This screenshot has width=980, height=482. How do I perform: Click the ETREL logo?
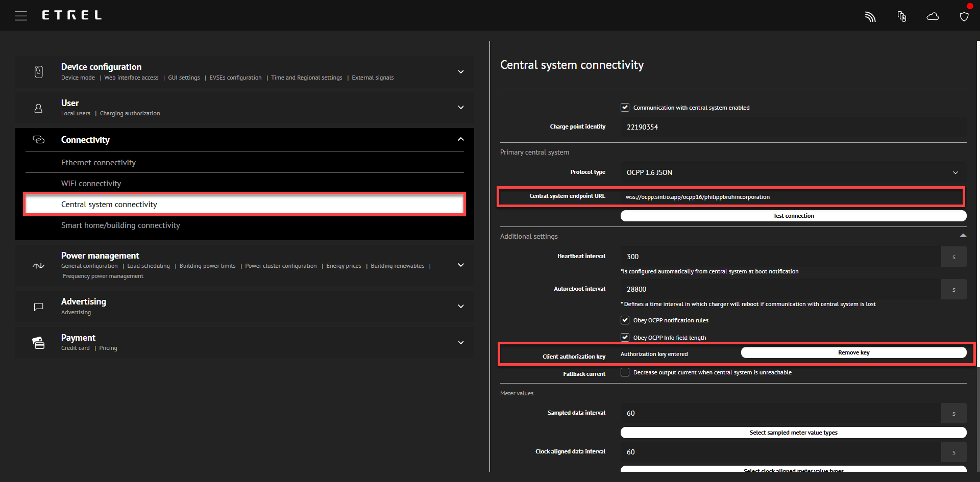pos(71,15)
